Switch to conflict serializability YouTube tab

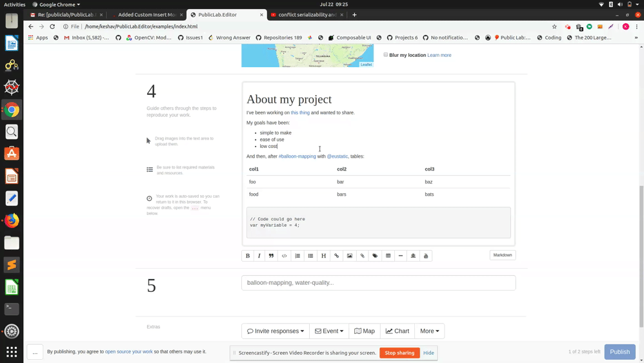point(307,14)
